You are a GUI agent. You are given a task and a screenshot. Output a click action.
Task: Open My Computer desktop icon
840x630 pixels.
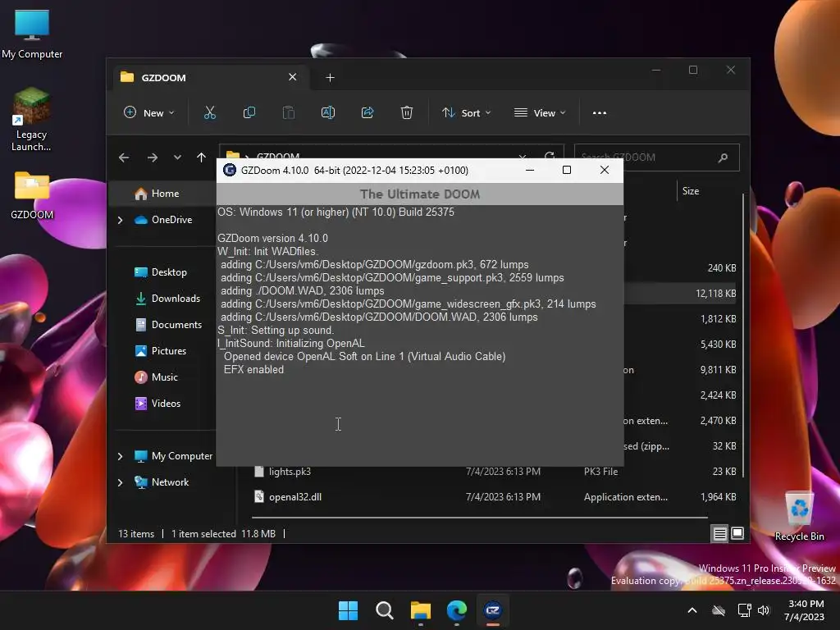pyautogui.click(x=32, y=34)
